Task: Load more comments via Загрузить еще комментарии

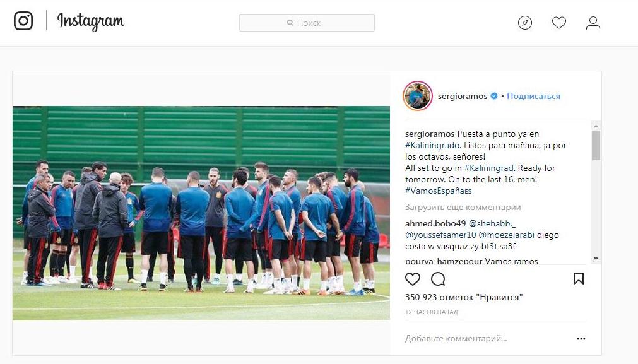Action: tap(463, 208)
